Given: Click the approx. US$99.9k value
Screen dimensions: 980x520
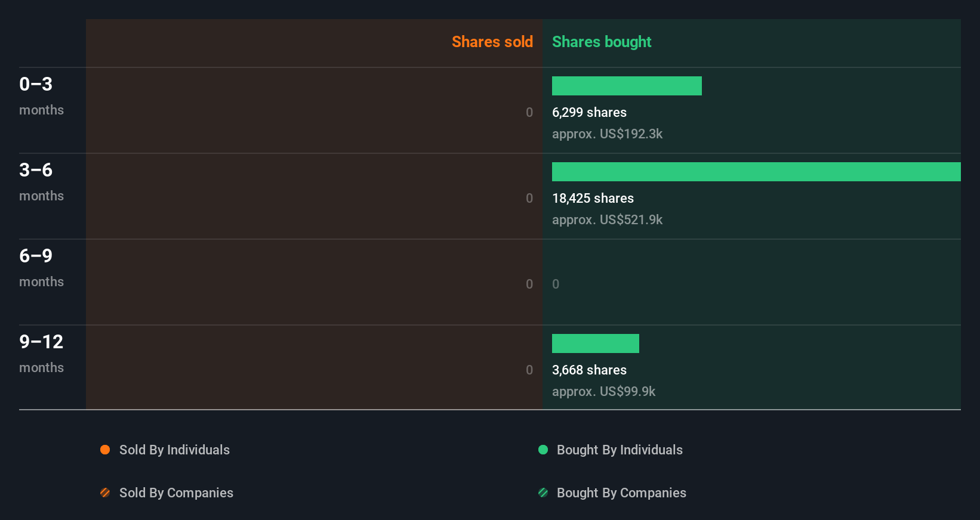Looking at the screenshot, I should [603, 391].
